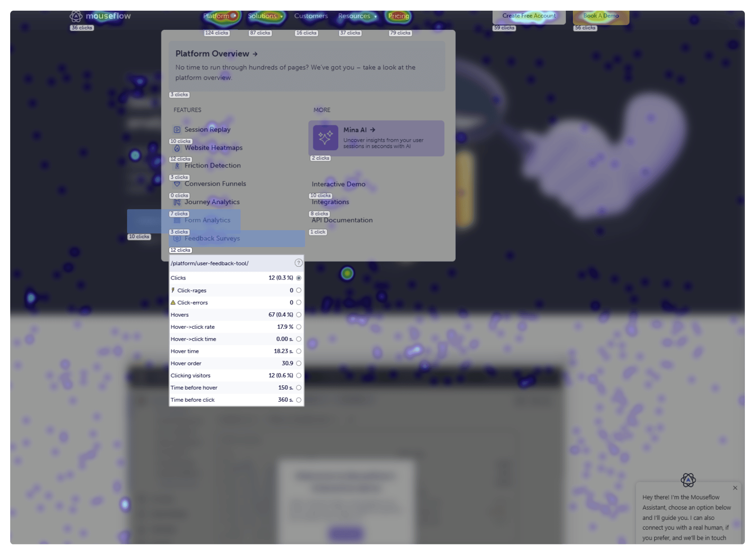This screenshot has width=756, height=555.
Task: Click the Journey Analytics icon
Action: (177, 202)
